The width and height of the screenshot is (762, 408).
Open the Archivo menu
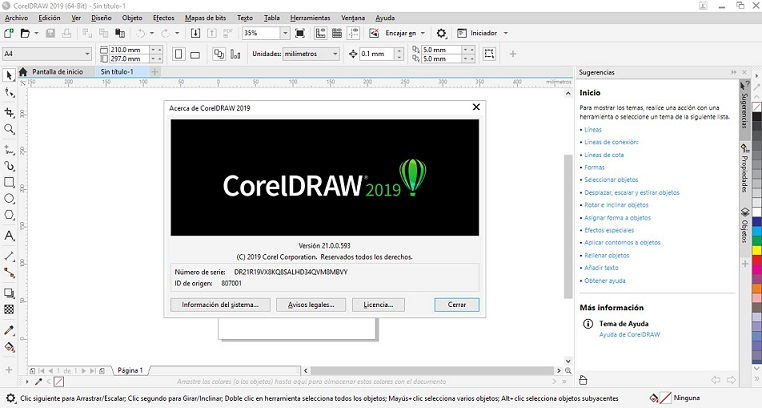[16, 18]
